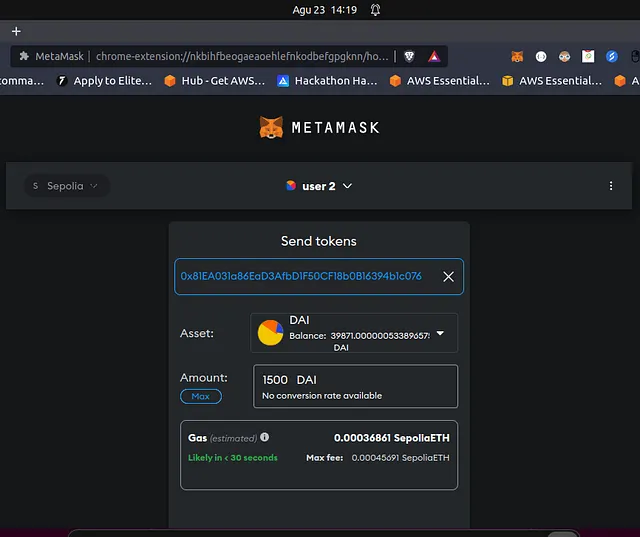Open the Hackathon bookmark
This screenshot has width=640, height=537.
click(x=327, y=81)
